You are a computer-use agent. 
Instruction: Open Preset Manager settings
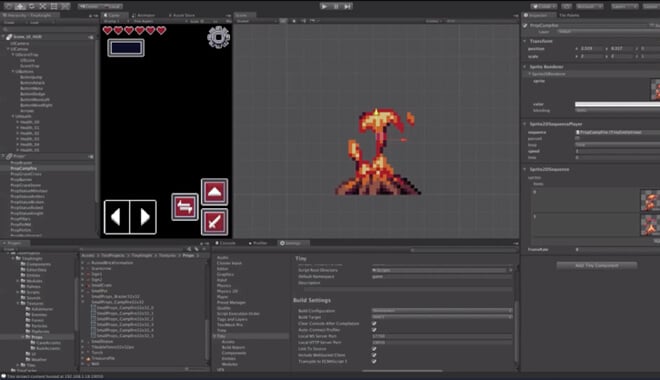231,303
